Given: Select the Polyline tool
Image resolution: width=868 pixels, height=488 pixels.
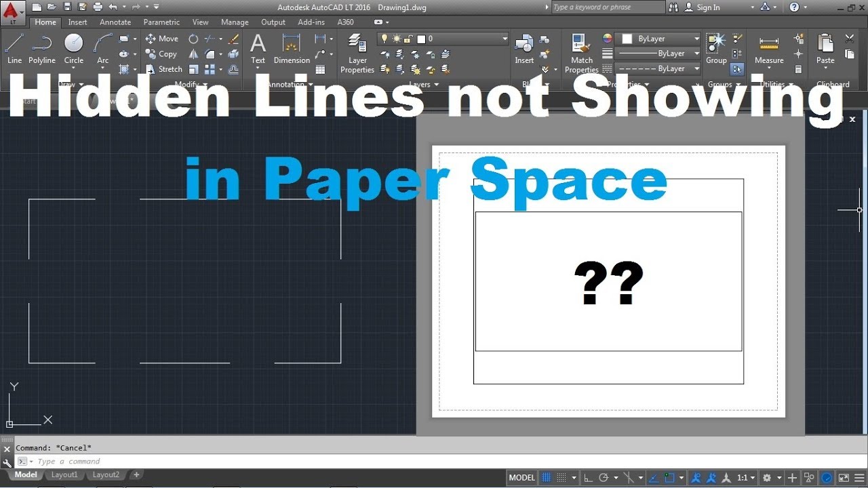Looking at the screenshot, I should 41,48.
